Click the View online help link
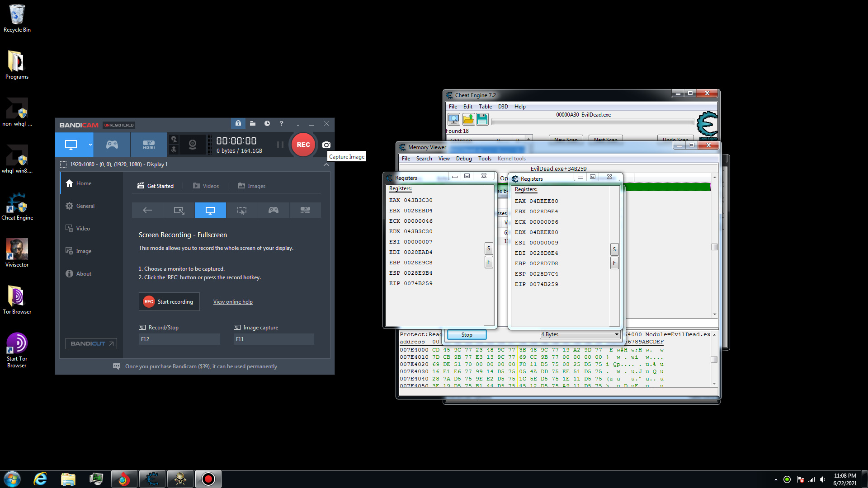Screen dimensions: 868x488 (x=233, y=302)
